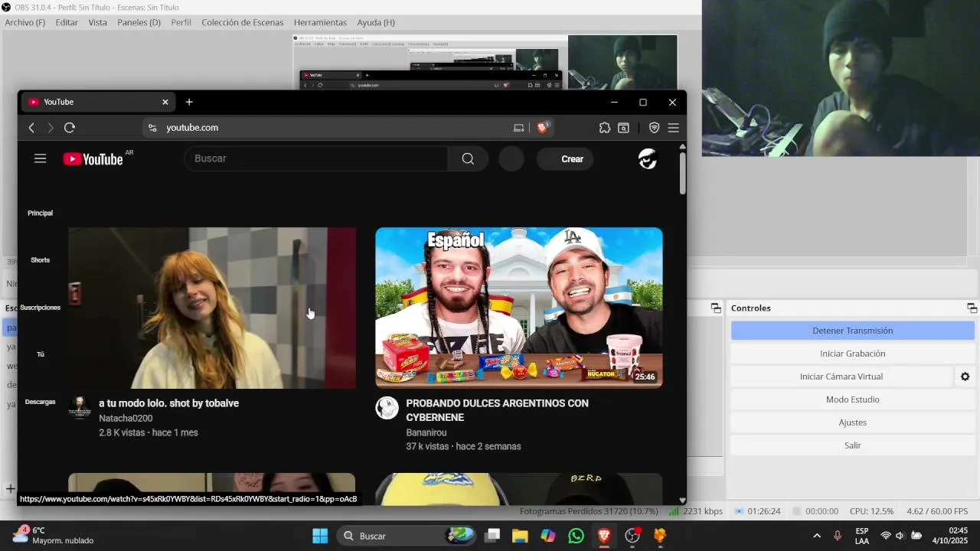Open OBS Vista menu
The width and height of the screenshot is (980, 551).
coord(98,22)
